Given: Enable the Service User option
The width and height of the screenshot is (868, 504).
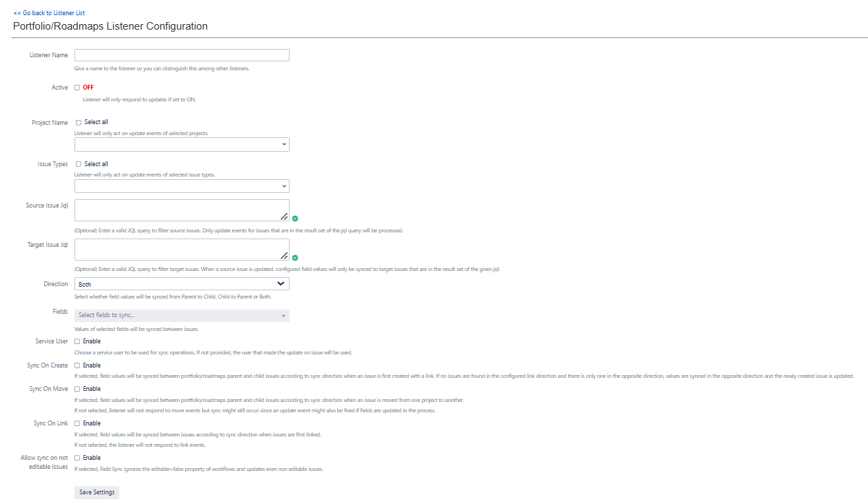Looking at the screenshot, I should tap(77, 341).
